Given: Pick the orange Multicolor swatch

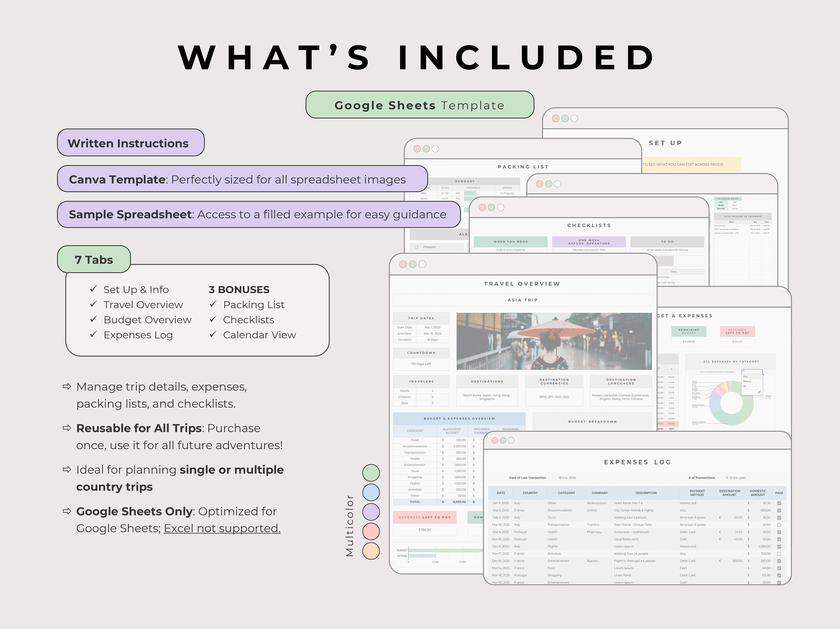Looking at the screenshot, I should point(371,551).
